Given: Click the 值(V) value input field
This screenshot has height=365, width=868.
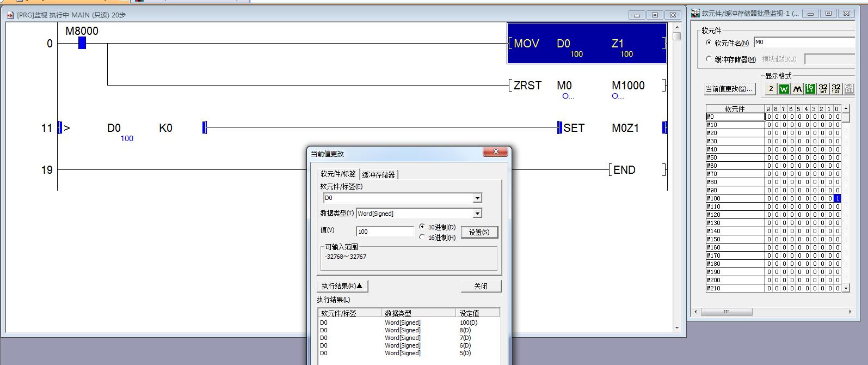Looking at the screenshot, I should click(385, 232).
